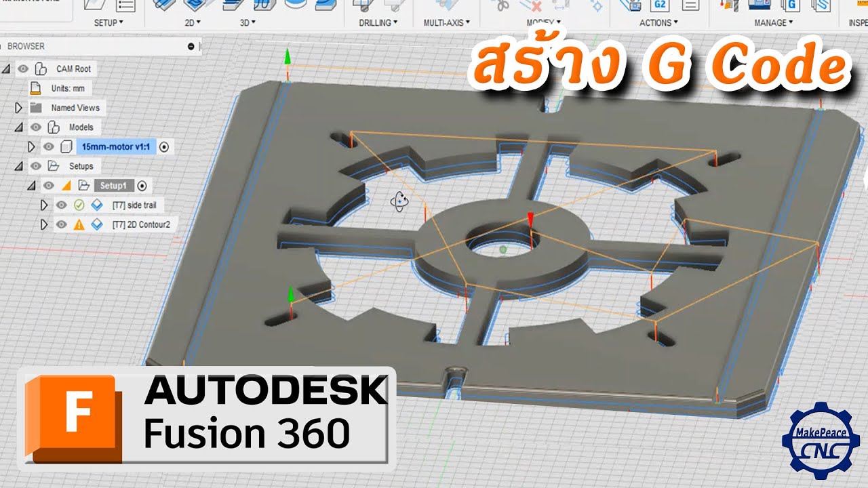Click the green checkmark on side trail row
Image resolution: width=868 pixels, height=488 pixels.
coord(79,205)
